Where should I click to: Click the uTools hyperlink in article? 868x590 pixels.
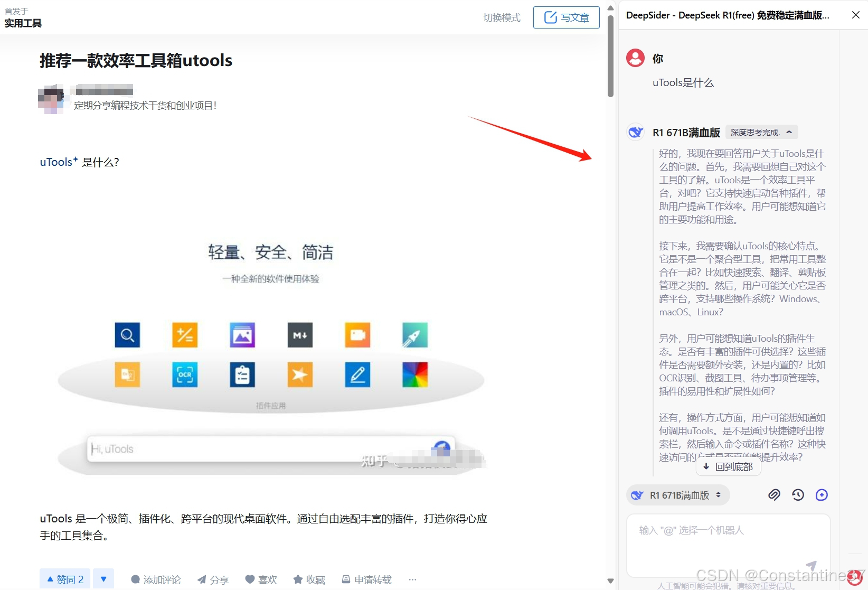[x=59, y=162]
